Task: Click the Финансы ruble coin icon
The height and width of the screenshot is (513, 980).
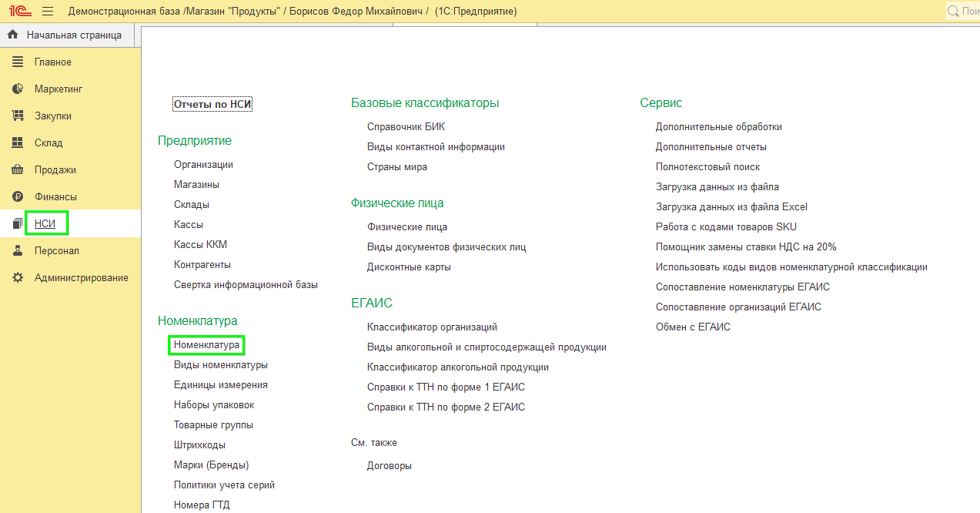Action: click(18, 196)
